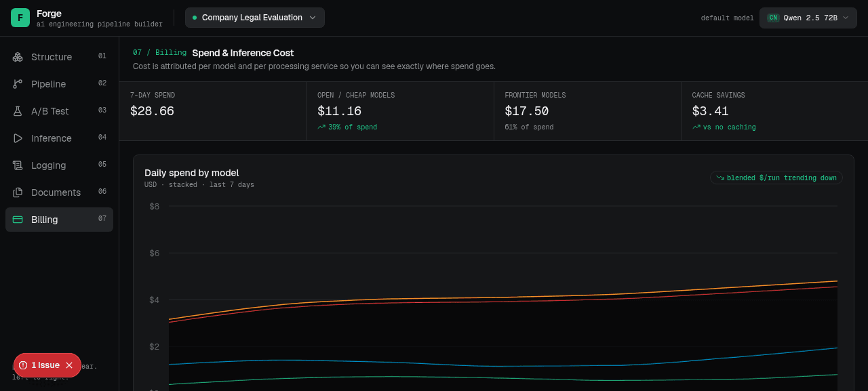This screenshot has height=391, width=868.
Task: Click sidebar number 01
Action: 102,56
